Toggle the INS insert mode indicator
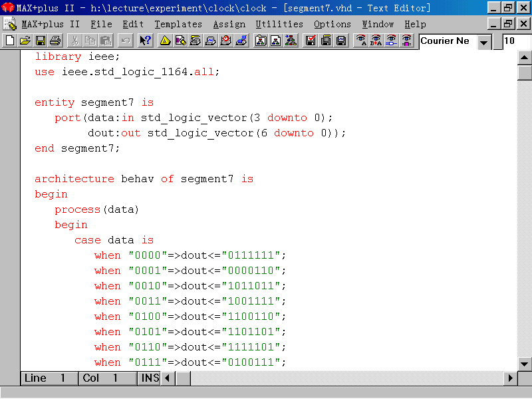 pos(149,378)
